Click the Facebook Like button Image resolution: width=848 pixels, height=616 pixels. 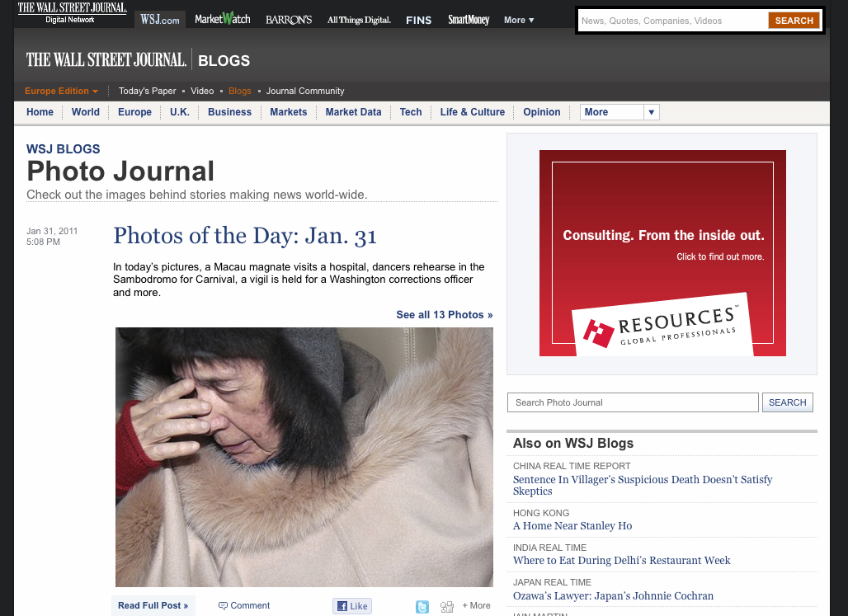tap(352, 606)
